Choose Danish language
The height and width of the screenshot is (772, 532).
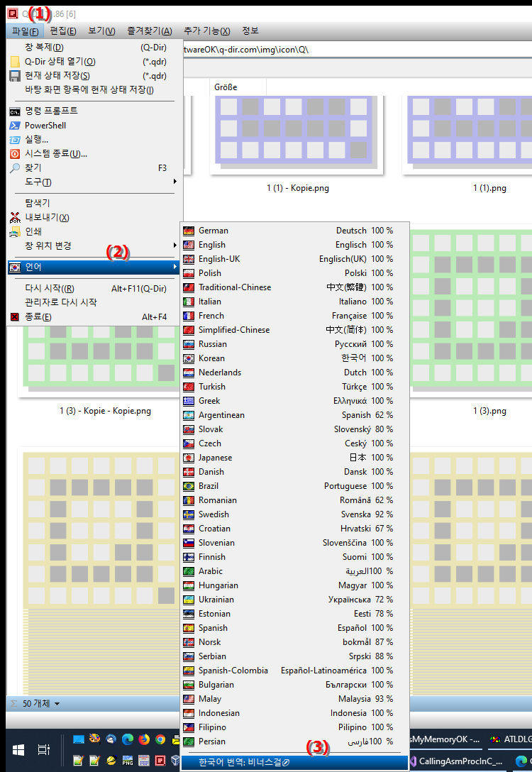[294, 472]
